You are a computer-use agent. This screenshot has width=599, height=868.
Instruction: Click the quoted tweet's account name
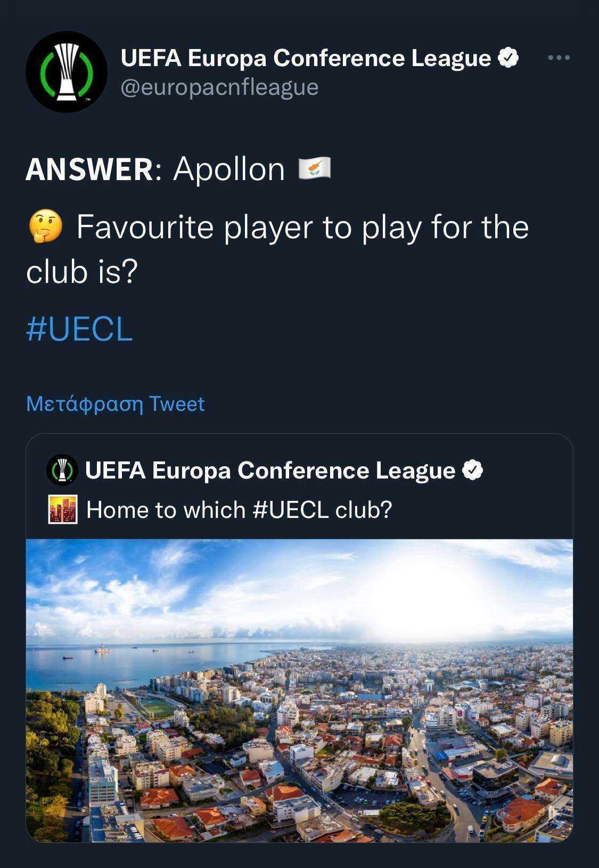(x=270, y=470)
